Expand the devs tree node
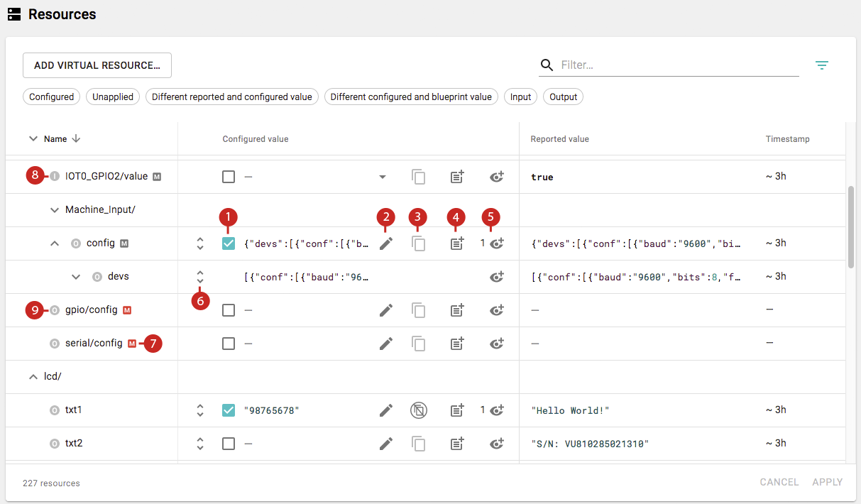The height and width of the screenshot is (504, 861). pyautogui.click(x=76, y=277)
